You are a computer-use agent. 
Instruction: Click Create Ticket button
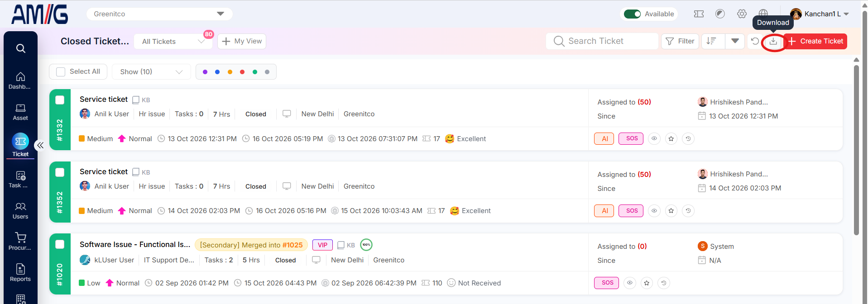[x=815, y=41]
